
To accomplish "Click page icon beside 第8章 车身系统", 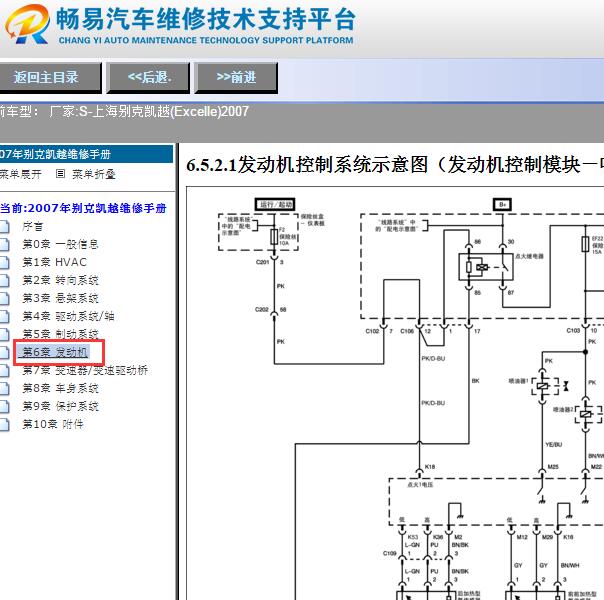I will (x=4, y=388).
